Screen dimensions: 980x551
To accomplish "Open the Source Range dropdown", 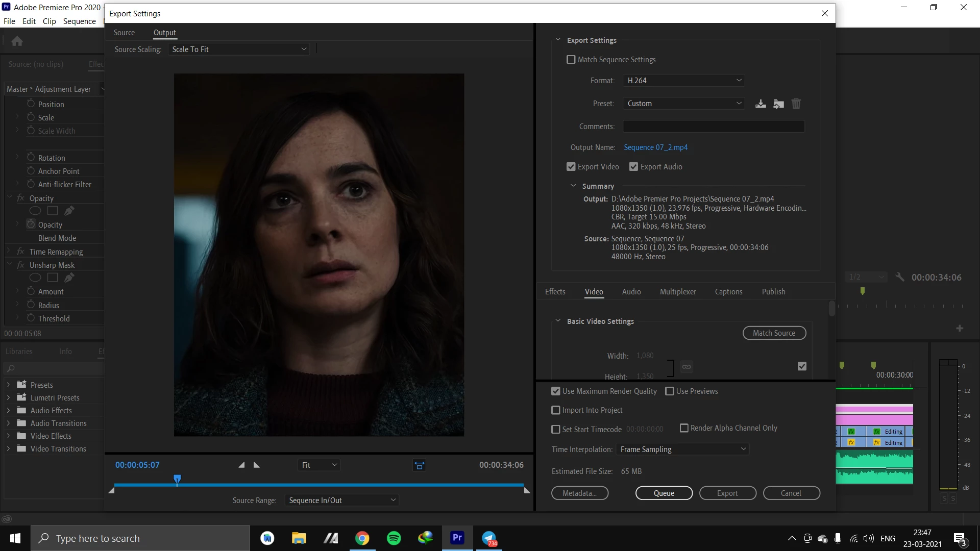I will coord(341,500).
